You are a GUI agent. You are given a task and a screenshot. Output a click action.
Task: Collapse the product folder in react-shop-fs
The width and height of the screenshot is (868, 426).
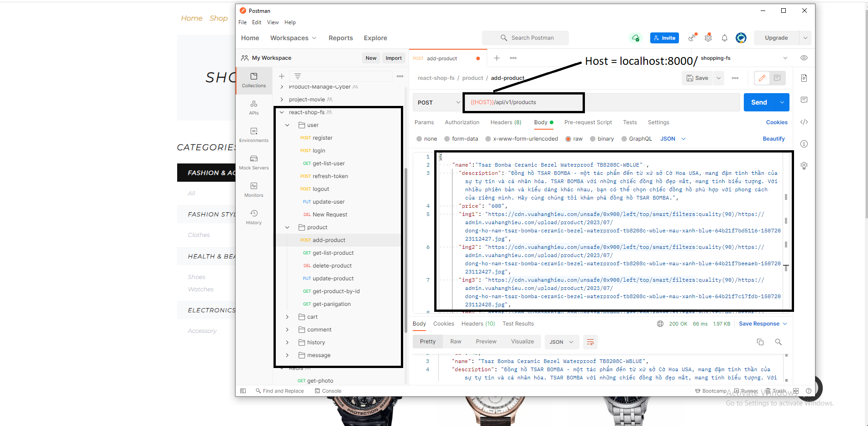(287, 227)
